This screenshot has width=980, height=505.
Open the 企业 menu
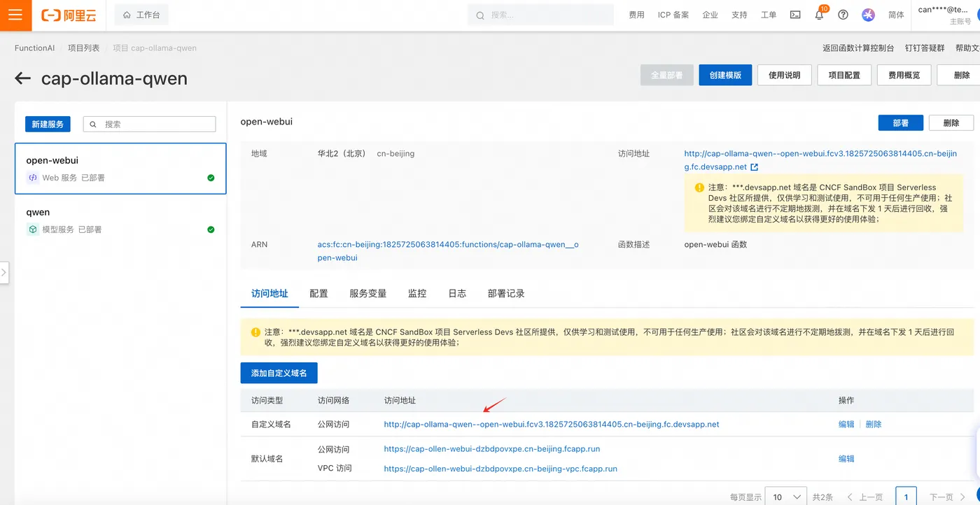pos(710,15)
